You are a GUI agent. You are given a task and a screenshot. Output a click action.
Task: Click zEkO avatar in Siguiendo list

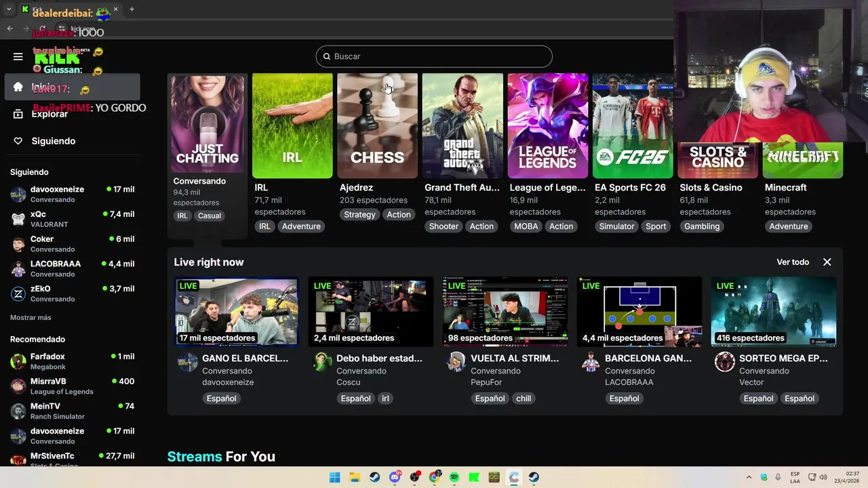(18, 293)
